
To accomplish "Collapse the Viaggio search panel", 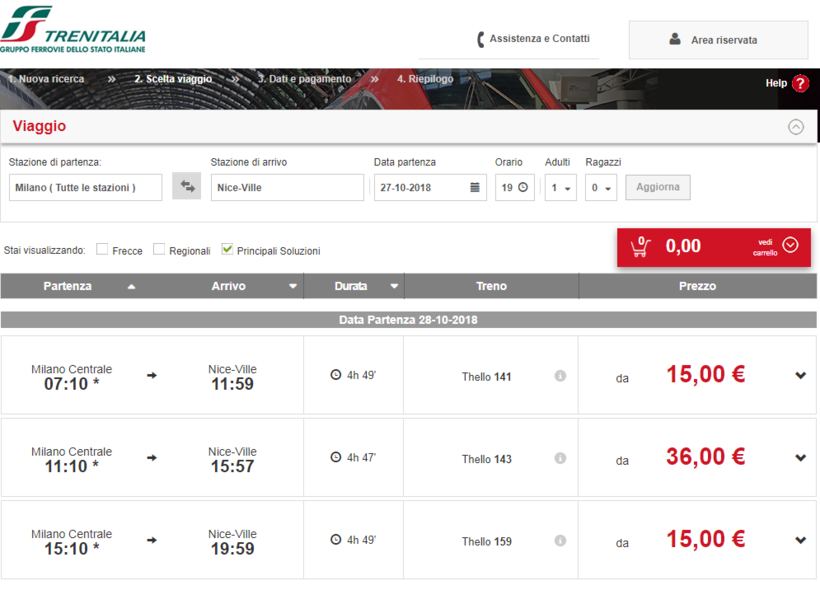I will pos(796,127).
